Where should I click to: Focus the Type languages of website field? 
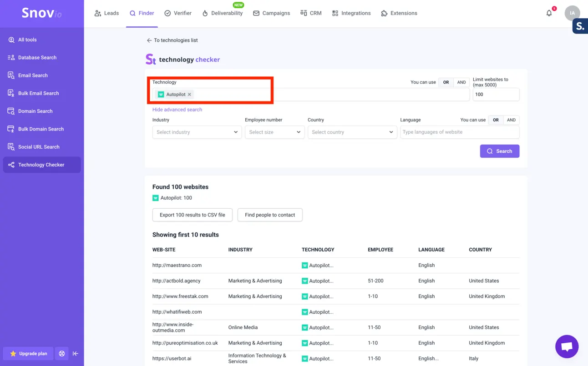click(x=460, y=132)
